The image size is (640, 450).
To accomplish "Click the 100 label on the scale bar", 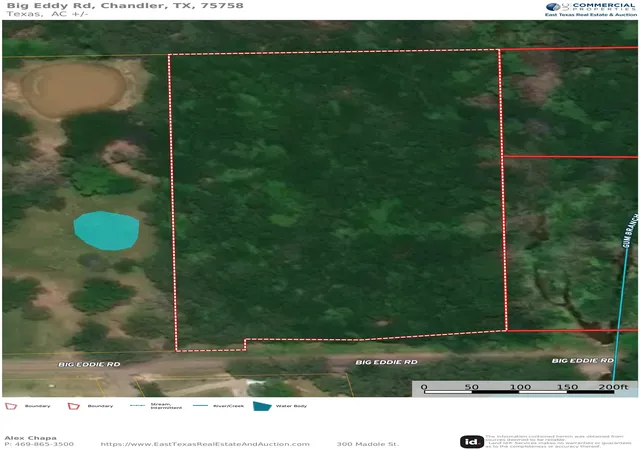I will click(520, 386).
